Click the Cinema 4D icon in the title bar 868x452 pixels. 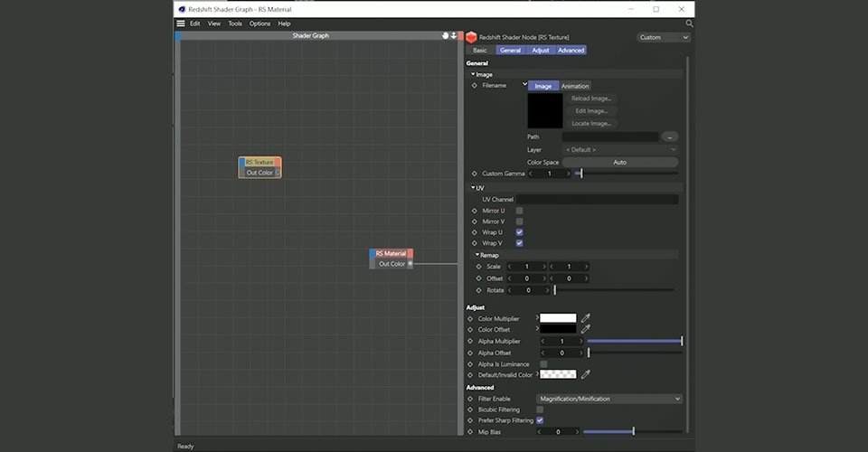coord(182,9)
